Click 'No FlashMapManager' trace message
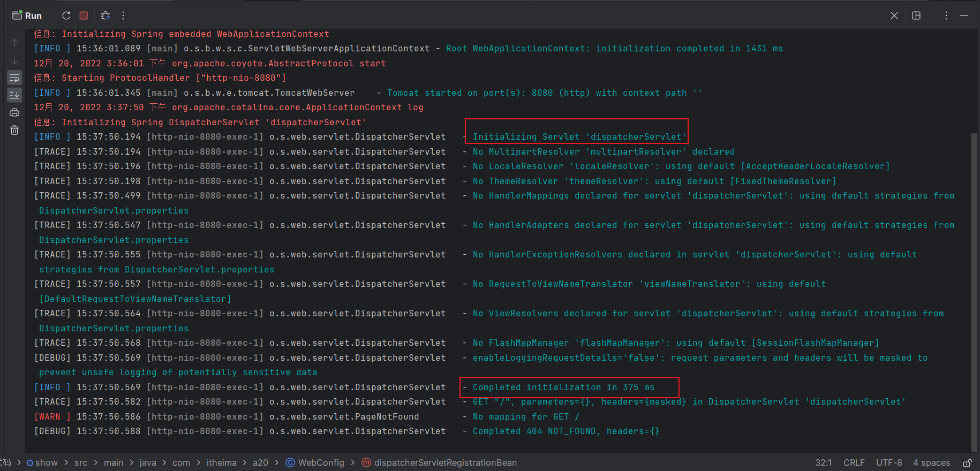The image size is (980, 471). click(676, 343)
